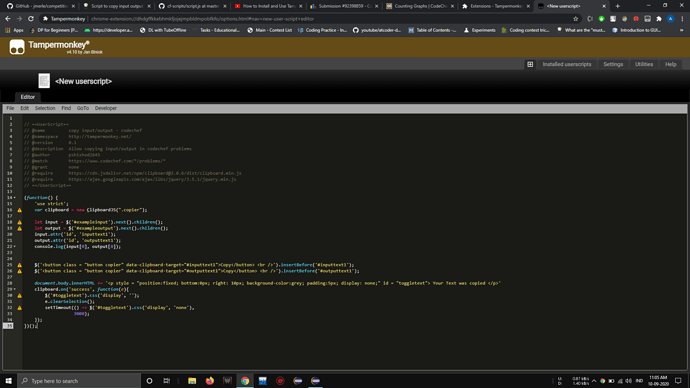Viewport: 690px width, 388px height.
Task: Expand the overflow bookmarks chevron
Action: (x=682, y=30)
